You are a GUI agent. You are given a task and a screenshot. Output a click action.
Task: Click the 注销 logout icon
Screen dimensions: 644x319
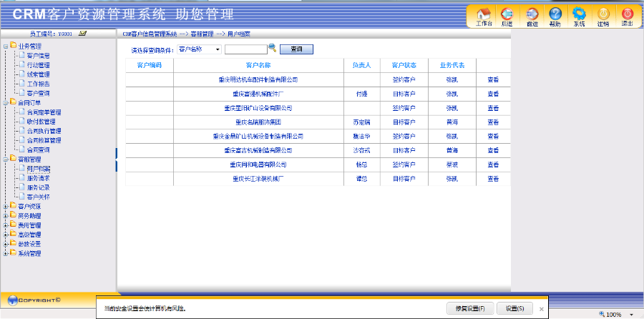pyautogui.click(x=603, y=14)
